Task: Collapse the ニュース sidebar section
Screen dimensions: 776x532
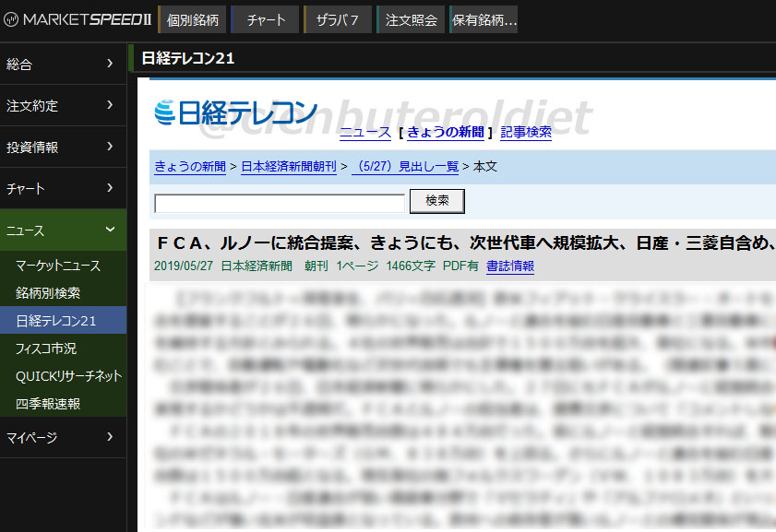Action: [x=64, y=230]
